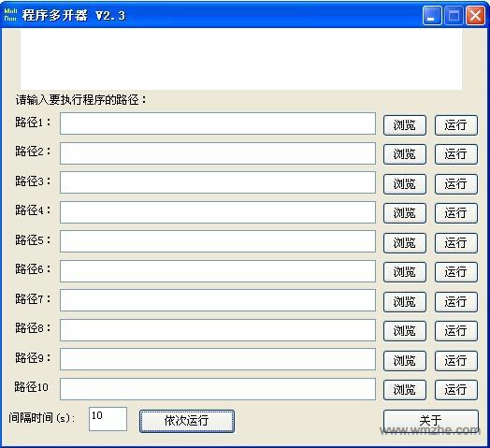
Task: Click the 依次运行 button
Action: 187,421
